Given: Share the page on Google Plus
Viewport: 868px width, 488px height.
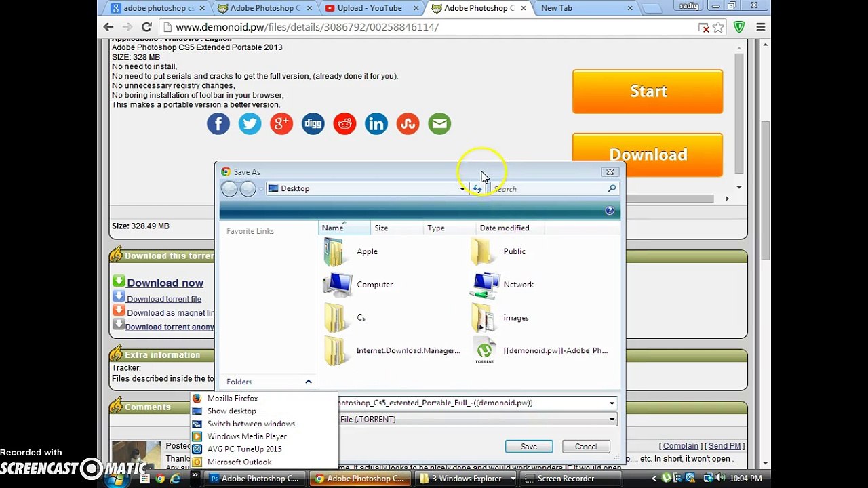Looking at the screenshot, I should click(x=281, y=123).
